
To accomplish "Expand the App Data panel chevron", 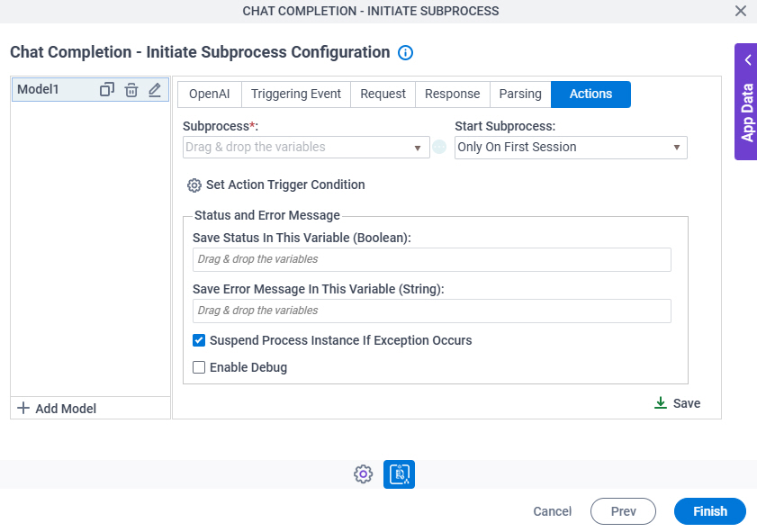I will 748,60.
